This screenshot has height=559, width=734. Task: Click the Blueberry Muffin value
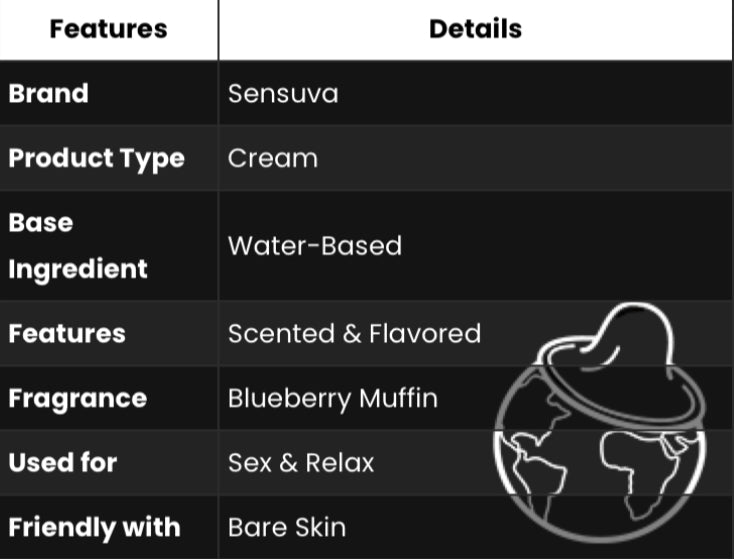(333, 399)
